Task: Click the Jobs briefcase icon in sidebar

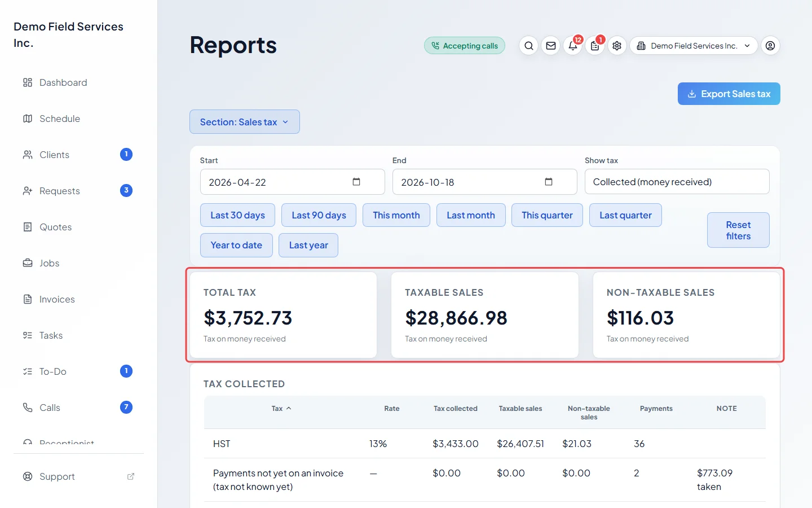Action: (28, 263)
